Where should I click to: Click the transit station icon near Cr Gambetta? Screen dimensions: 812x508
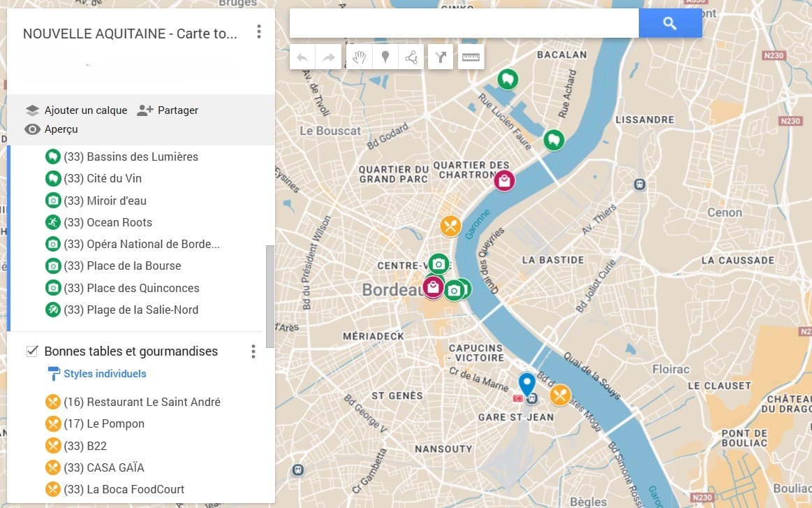point(297,470)
